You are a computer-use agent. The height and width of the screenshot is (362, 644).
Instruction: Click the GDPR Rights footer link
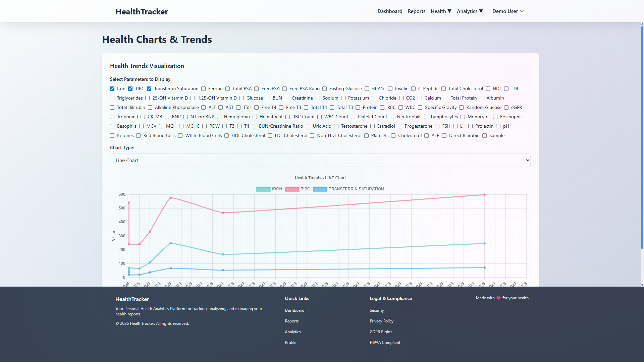pyautogui.click(x=381, y=332)
